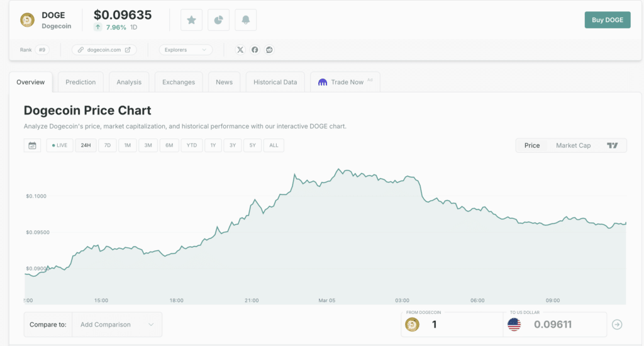The height and width of the screenshot is (346, 644).
Task: Open the portfolio pie chart icon
Action: point(218,20)
